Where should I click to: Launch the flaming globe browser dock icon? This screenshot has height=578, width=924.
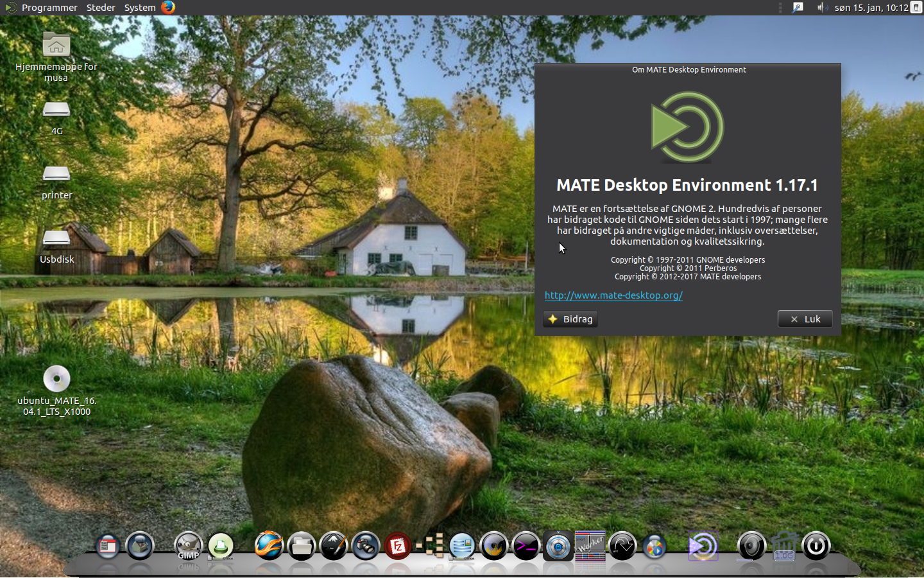pos(268,547)
